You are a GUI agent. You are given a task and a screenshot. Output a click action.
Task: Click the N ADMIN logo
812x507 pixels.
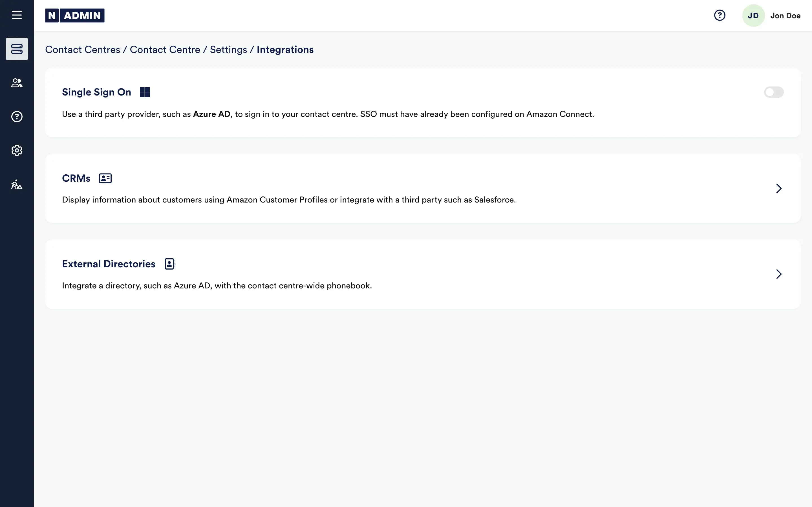(x=74, y=15)
